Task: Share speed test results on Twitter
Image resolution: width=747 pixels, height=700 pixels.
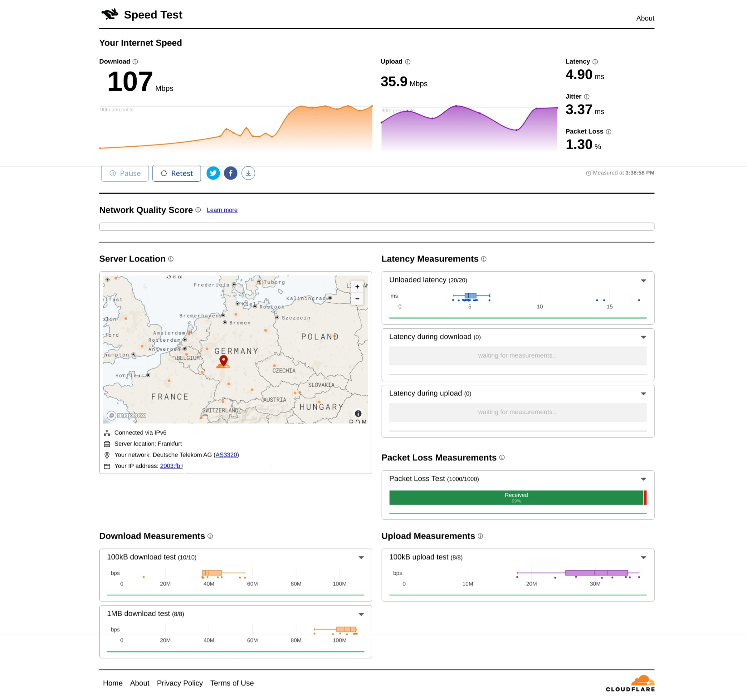Action: (213, 173)
